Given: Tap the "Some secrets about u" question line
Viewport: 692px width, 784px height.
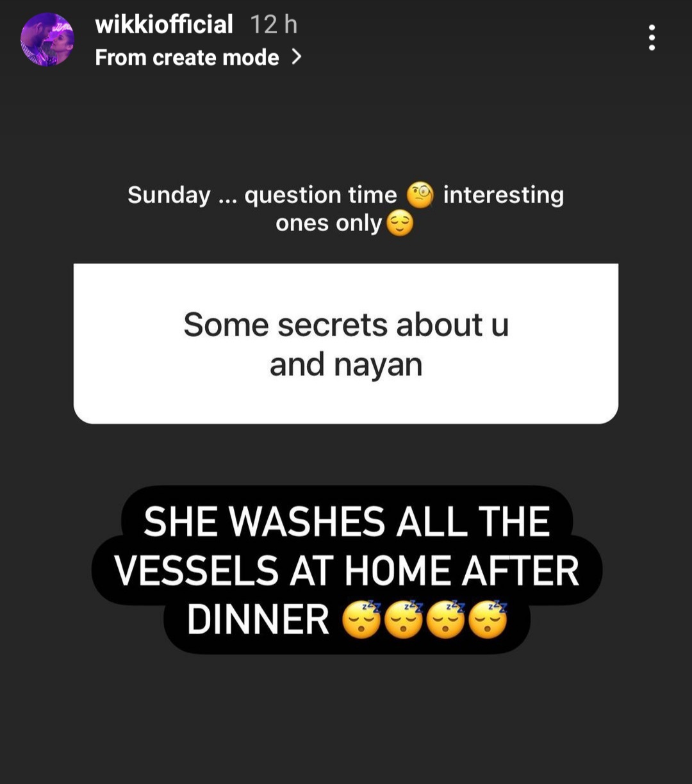Looking at the screenshot, I should pos(346,325).
